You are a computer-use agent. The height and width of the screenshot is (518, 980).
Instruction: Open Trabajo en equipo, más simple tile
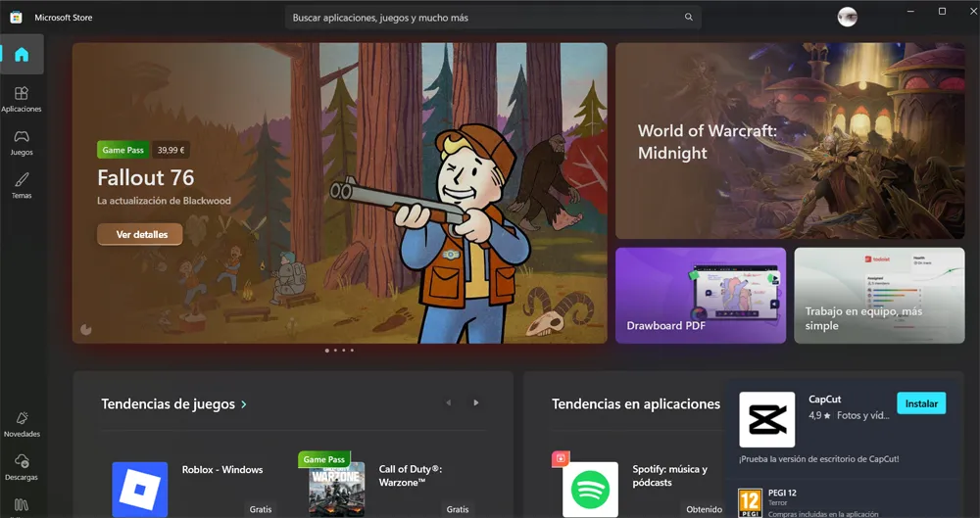click(879, 296)
